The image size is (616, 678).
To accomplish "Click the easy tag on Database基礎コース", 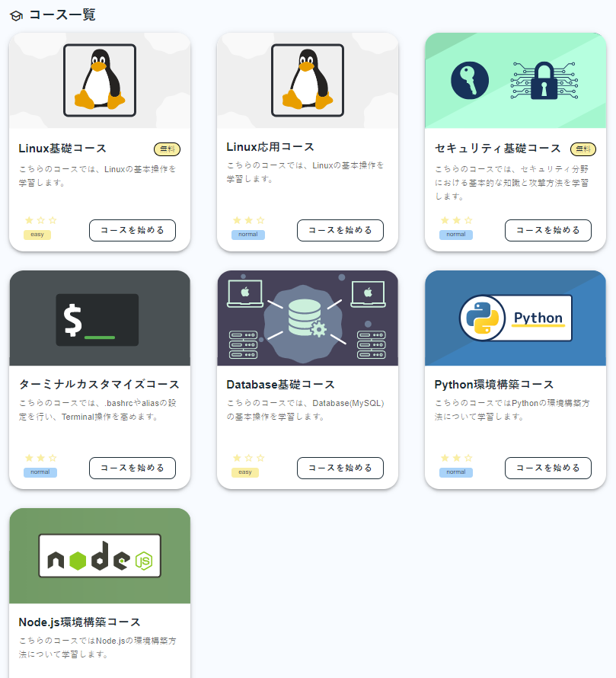I will click(x=245, y=472).
